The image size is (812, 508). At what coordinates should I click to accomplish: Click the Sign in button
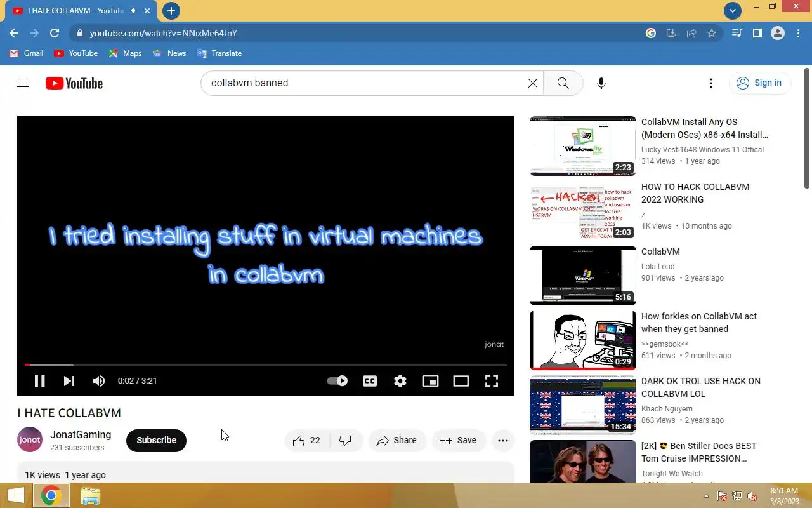[x=759, y=83]
